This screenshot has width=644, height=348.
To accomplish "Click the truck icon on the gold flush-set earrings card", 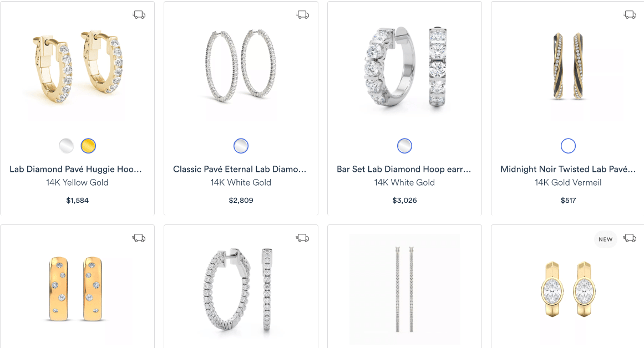I will click(x=139, y=237).
